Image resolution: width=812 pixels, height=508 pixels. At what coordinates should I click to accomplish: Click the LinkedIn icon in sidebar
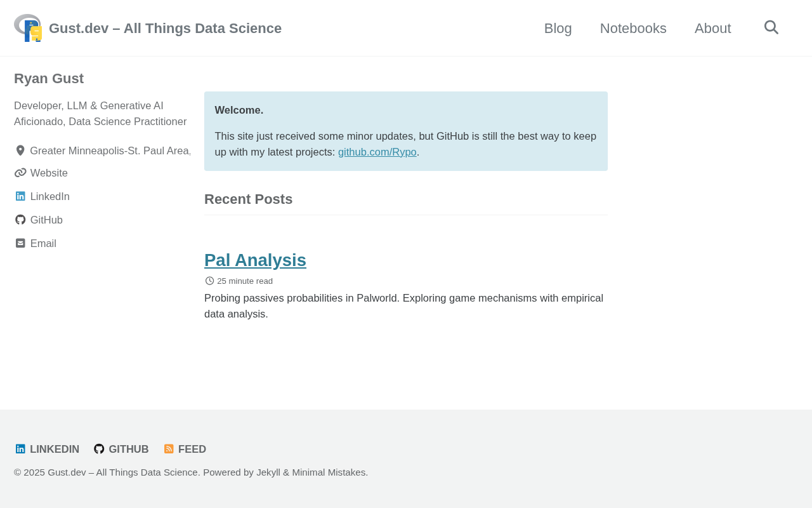click(20, 196)
